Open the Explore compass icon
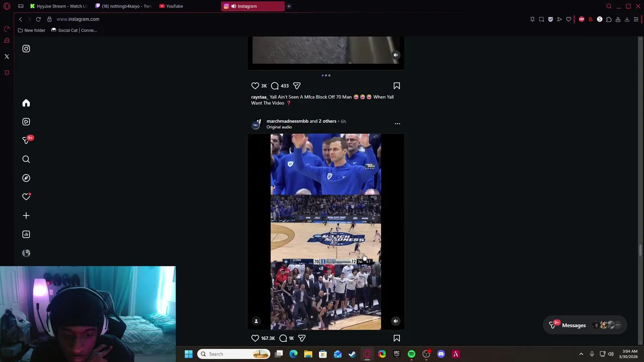644x362 pixels. tap(26, 178)
